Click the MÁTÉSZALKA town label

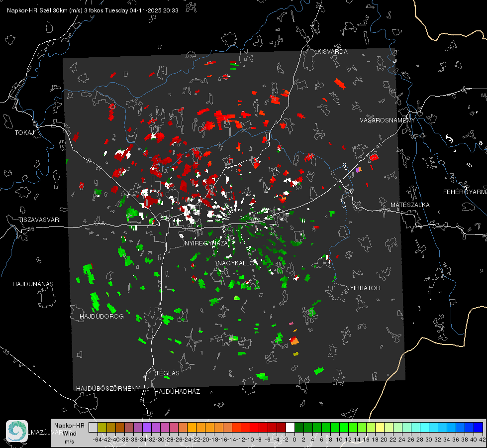click(x=410, y=205)
